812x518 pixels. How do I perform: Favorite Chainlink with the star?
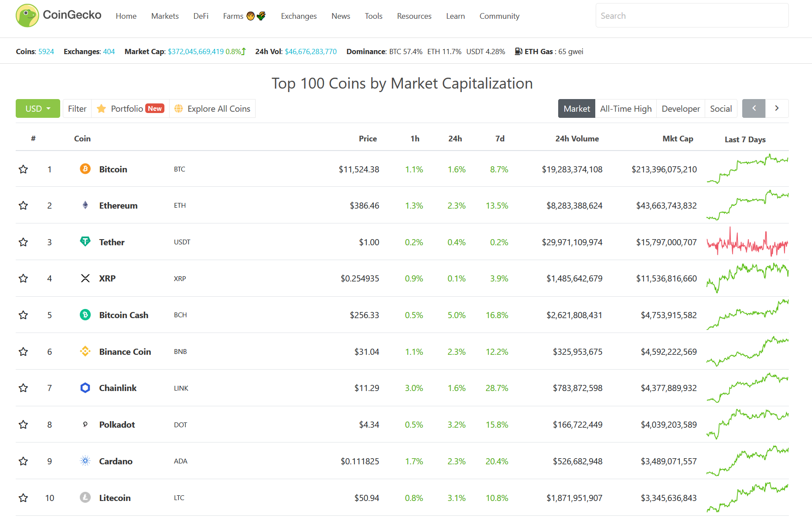(x=24, y=388)
